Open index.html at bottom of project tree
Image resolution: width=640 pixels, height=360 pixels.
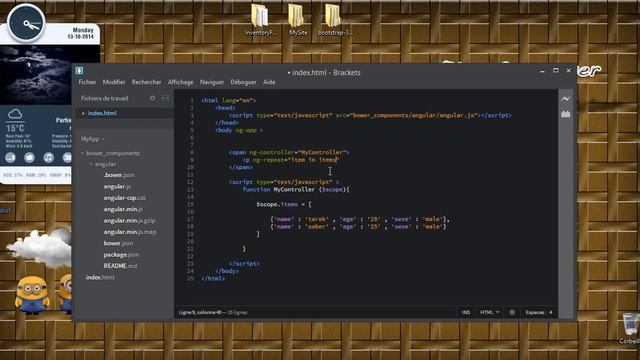pyautogui.click(x=100, y=277)
